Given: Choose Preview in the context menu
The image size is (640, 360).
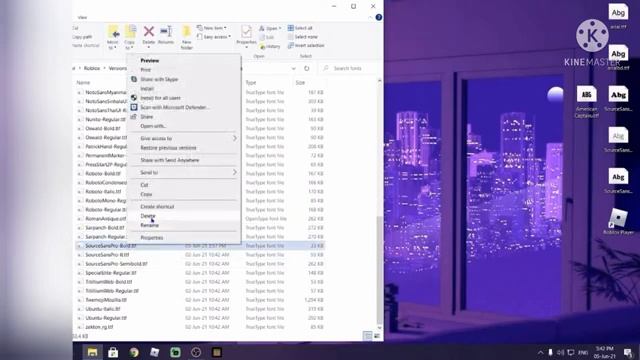Looking at the screenshot, I should coord(150,60).
